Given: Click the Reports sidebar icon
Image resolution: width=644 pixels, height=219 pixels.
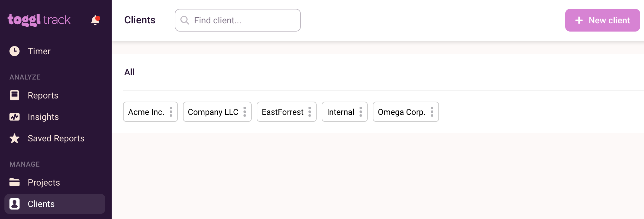Looking at the screenshot, I should point(15,95).
